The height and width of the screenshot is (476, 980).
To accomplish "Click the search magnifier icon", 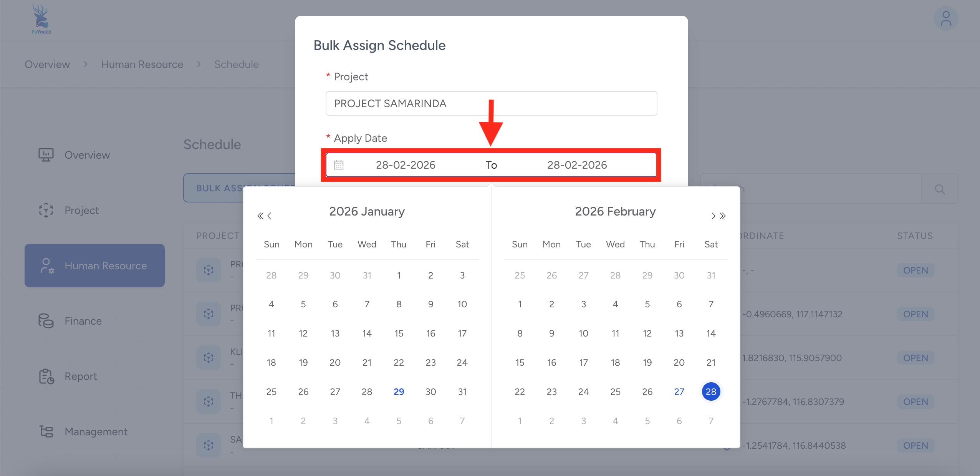I will pyautogui.click(x=940, y=189).
